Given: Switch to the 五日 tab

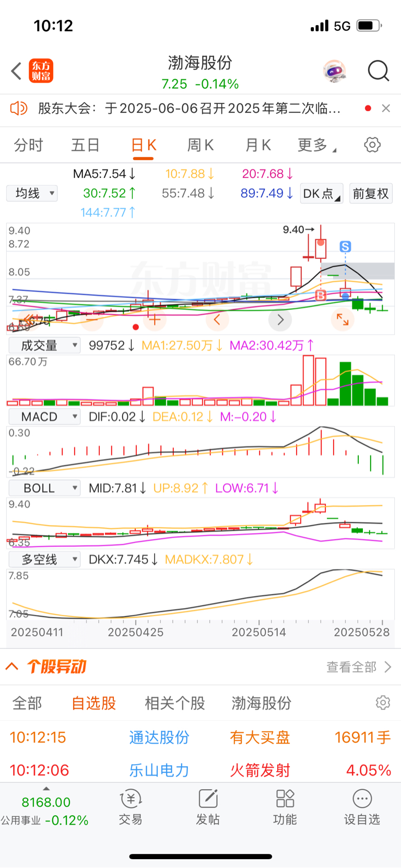Looking at the screenshot, I should pos(85,145).
